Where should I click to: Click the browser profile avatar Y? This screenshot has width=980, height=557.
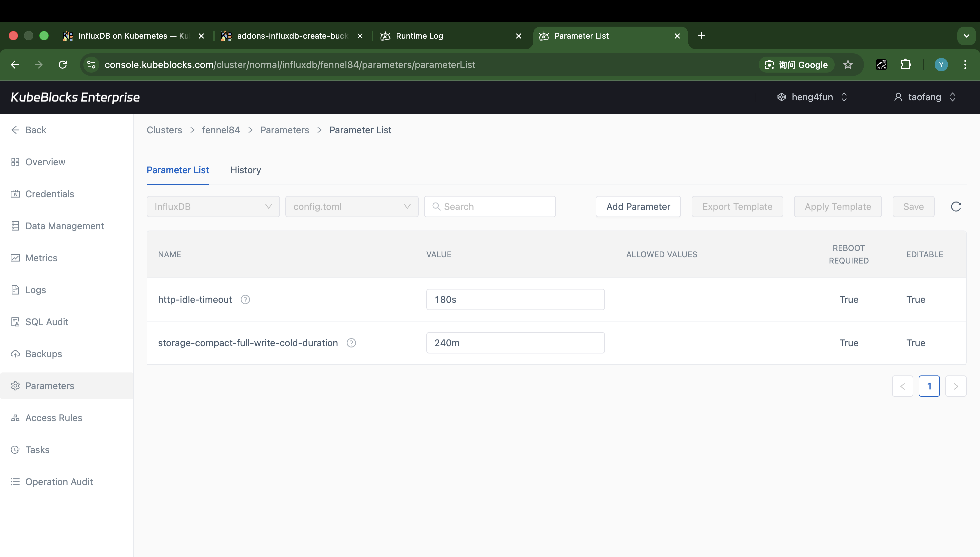pos(941,65)
